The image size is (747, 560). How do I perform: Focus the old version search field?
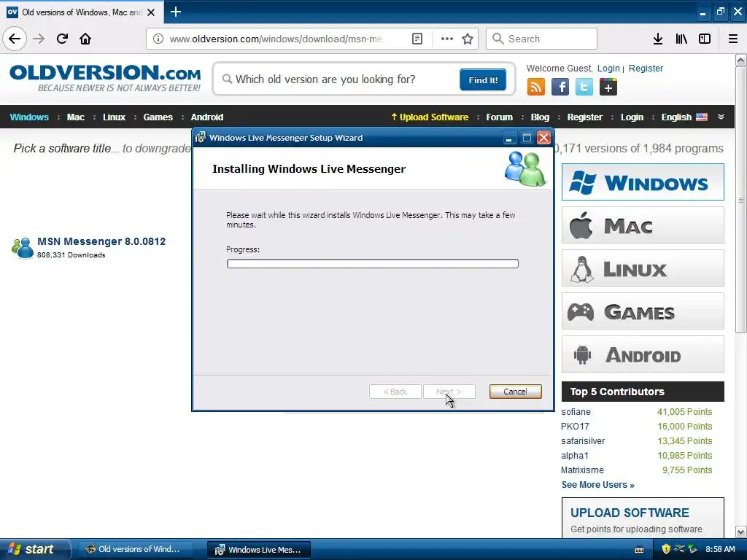coord(340,79)
